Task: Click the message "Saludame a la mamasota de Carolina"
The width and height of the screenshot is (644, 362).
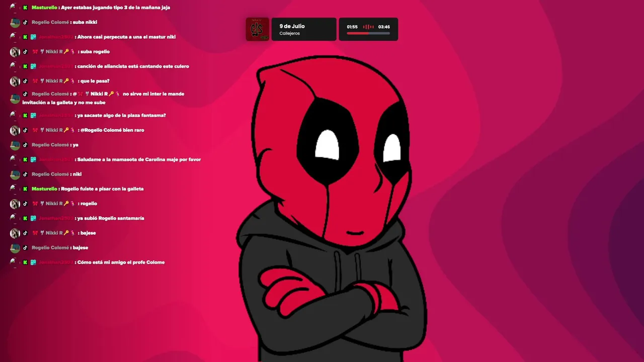Action: coord(139,159)
